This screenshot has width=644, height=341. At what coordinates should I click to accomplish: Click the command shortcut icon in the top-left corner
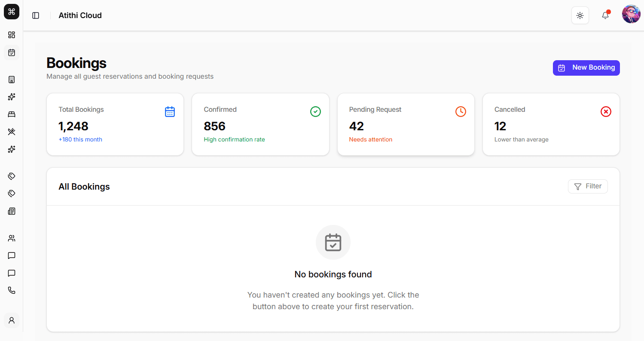pyautogui.click(x=12, y=12)
